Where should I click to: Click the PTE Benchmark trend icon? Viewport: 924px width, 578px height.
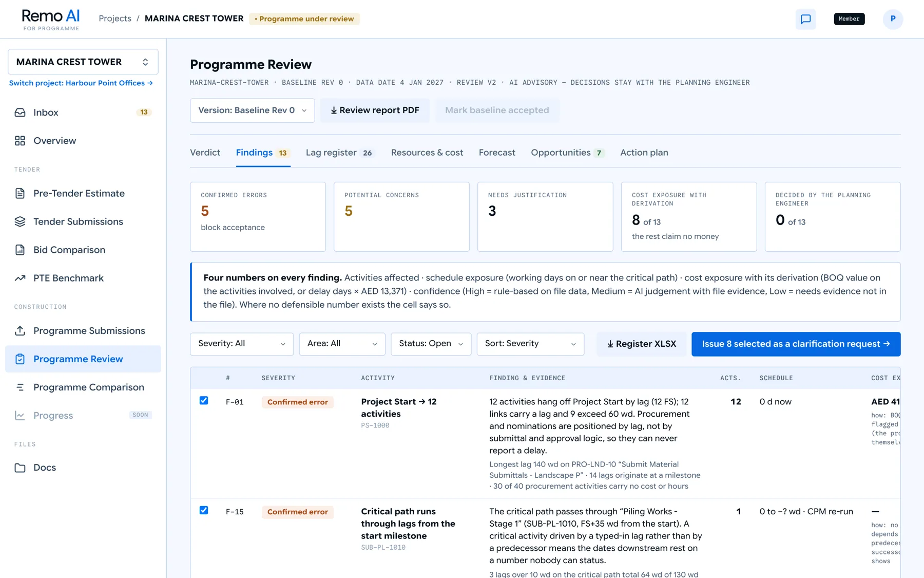pyautogui.click(x=20, y=278)
